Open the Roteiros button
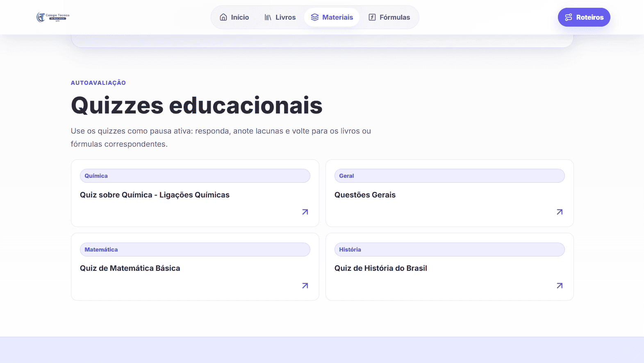This screenshot has height=363, width=644. [584, 17]
